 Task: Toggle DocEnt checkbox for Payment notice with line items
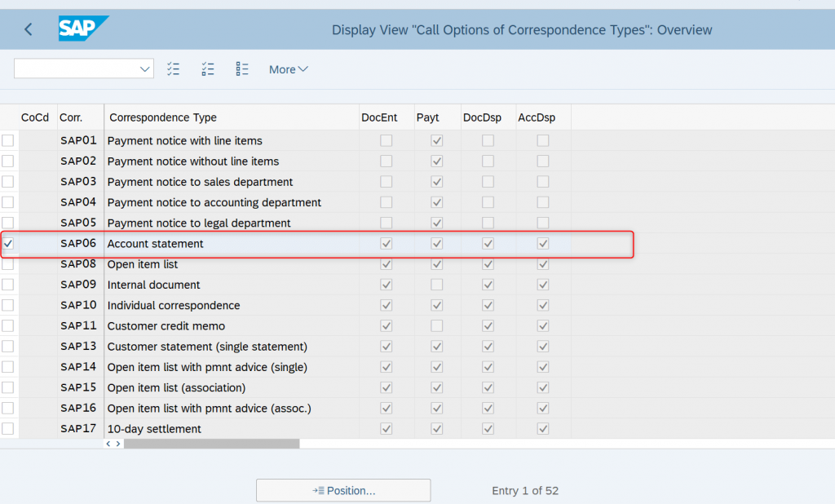click(386, 140)
